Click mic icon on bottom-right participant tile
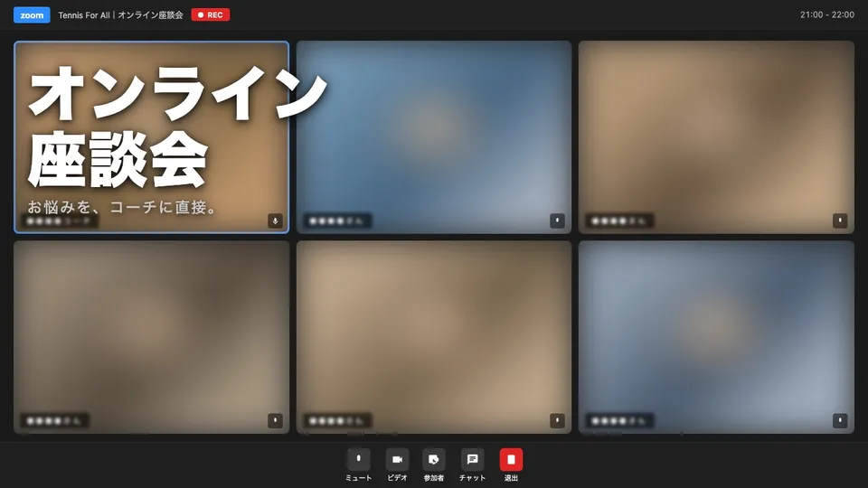This screenshot has height=488, width=868. (x=840, y=420)
